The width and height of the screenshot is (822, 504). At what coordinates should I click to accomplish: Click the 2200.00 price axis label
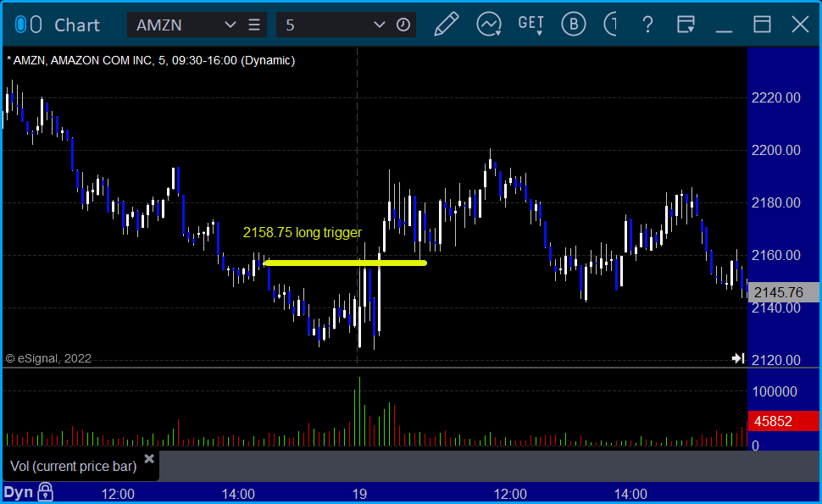[776, 151]
